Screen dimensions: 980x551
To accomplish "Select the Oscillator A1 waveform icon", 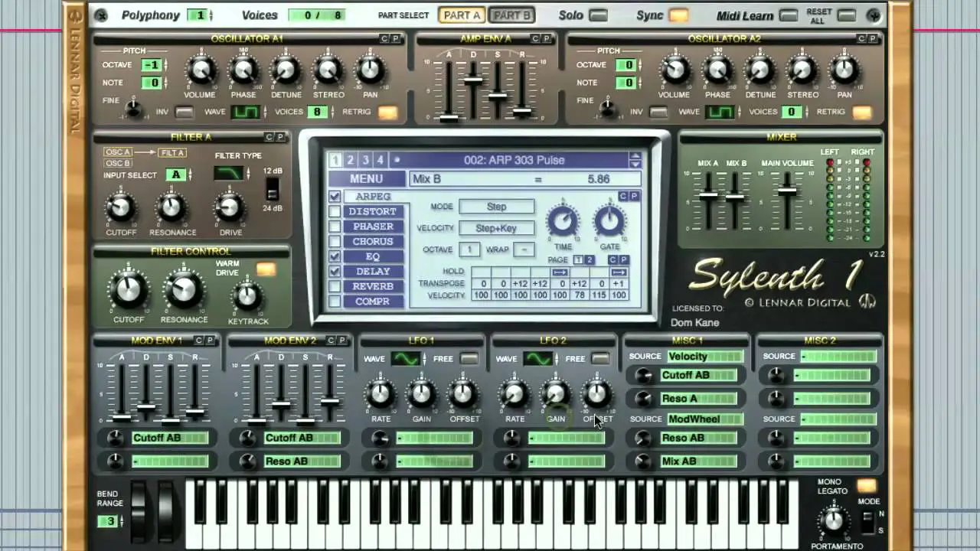I will pos(246,112).
